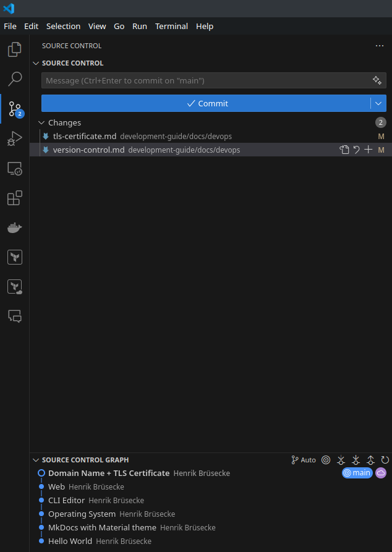The image size is (392, 552).
Task: Open the Selection menu
Action: 64,27
